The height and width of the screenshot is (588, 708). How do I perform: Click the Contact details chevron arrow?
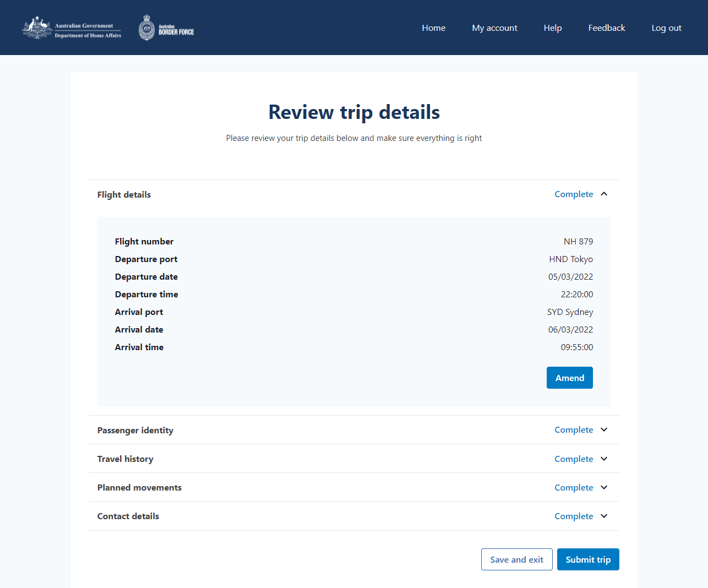(604, 516)
